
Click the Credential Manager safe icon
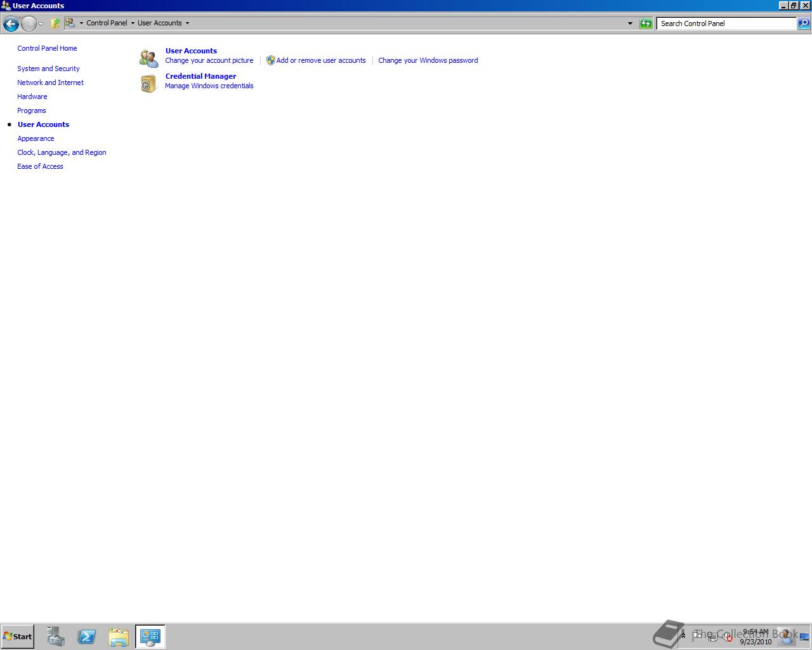coord(149,84)
